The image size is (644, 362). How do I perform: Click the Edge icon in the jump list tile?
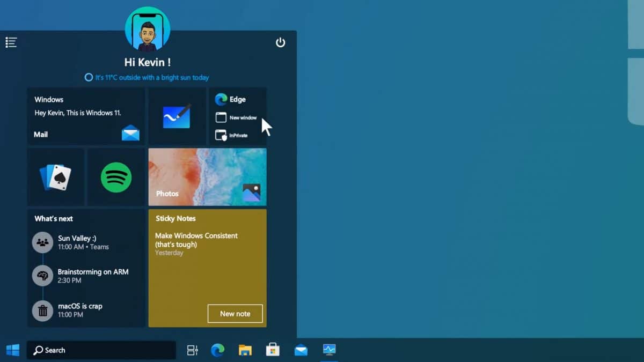(x=222, y=99)
